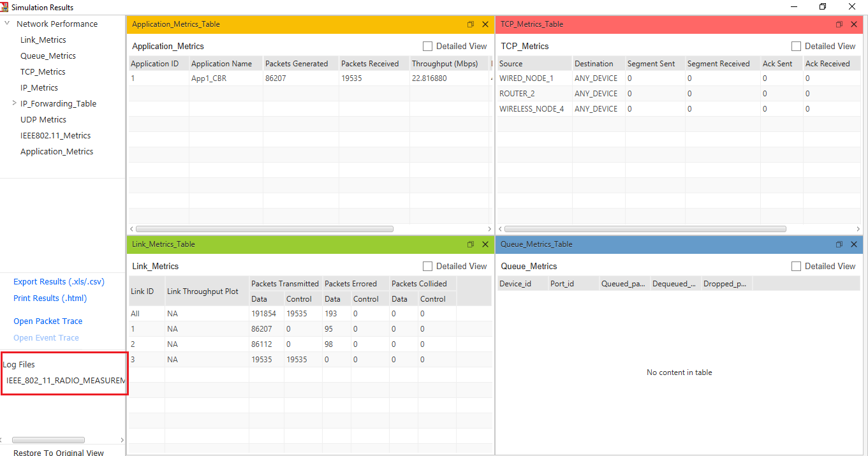
Task: Expand the IP_Forwarding_Table node
Action: (15, 103)
